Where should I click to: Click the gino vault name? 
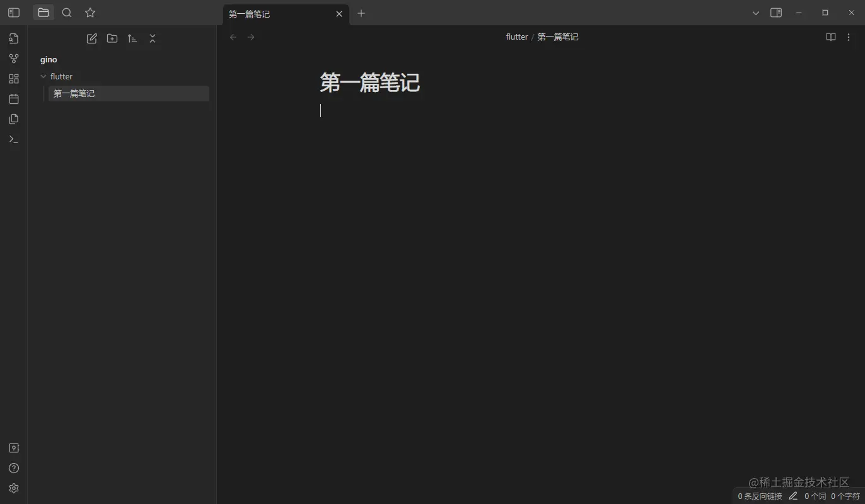point(49,60)
